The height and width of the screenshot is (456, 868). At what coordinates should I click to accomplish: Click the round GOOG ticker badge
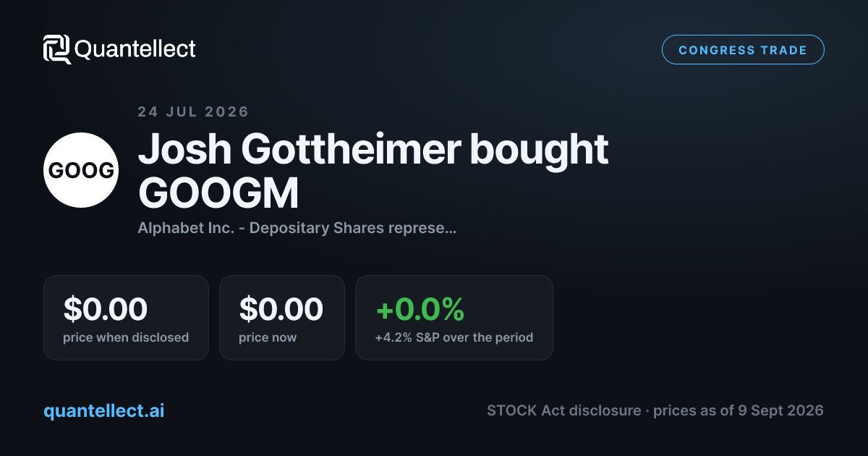[81, 170]
